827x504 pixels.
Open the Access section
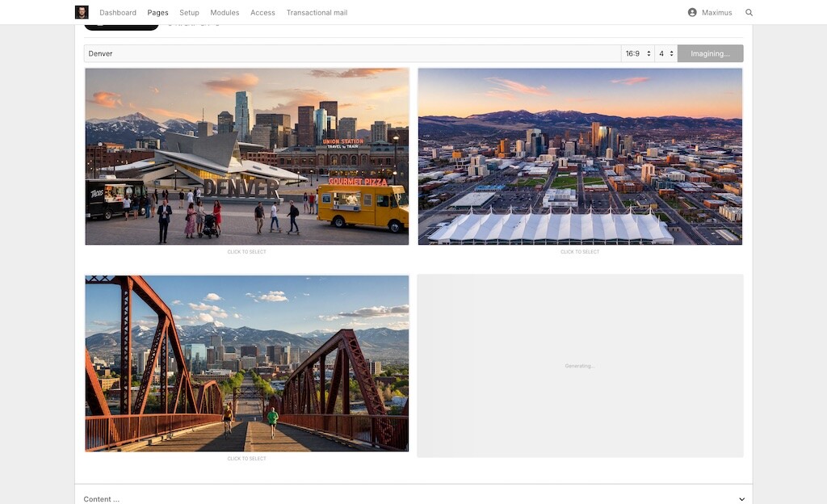pyautogui.click(x=262, y=13)
